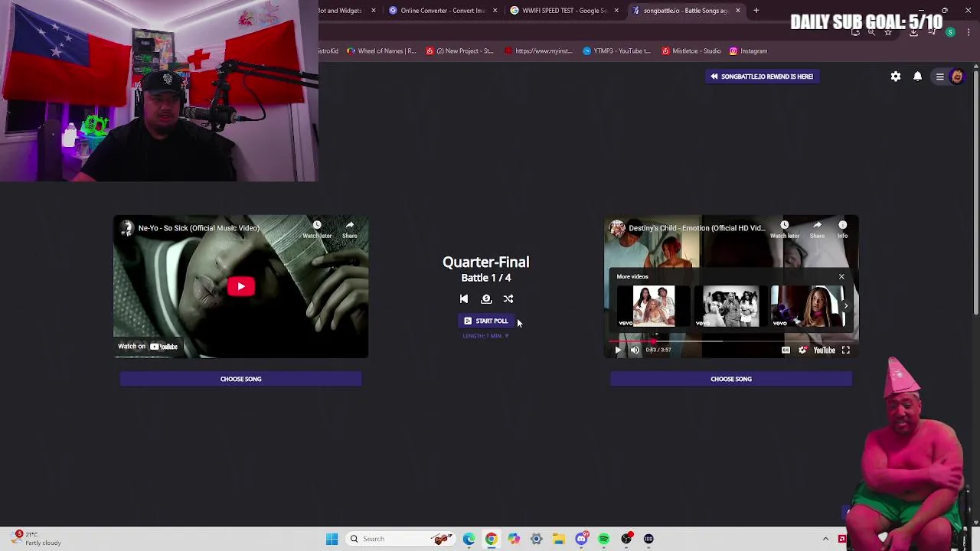Open songbattle settings gear

coord(896,77)
